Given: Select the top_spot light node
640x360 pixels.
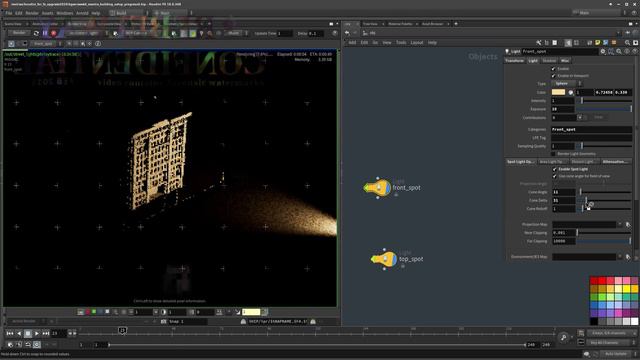Looking at the screenshot, I should pyautogui.click(x=384, y=259).
